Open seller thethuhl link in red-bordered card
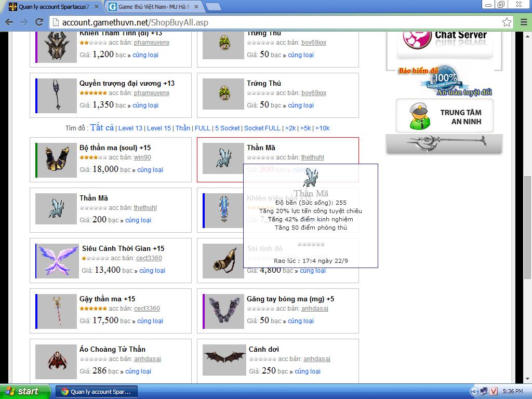Screen dimensions: 532x399 tap(312, 157)
